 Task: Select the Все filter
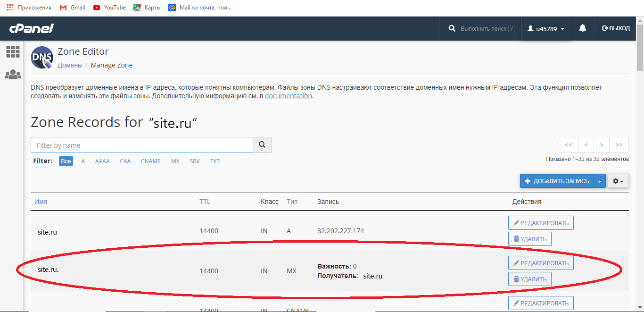tap(66, 161)
